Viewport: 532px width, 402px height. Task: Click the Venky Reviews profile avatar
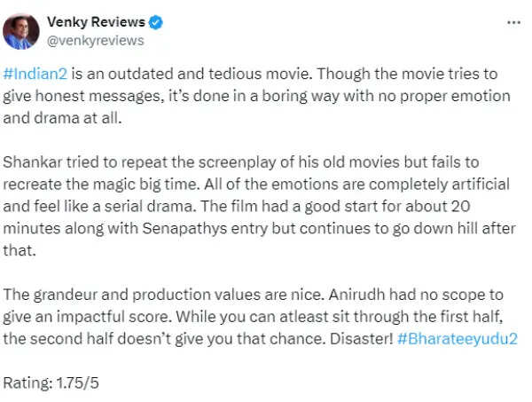pyautogui.click(x=20, y=32)
